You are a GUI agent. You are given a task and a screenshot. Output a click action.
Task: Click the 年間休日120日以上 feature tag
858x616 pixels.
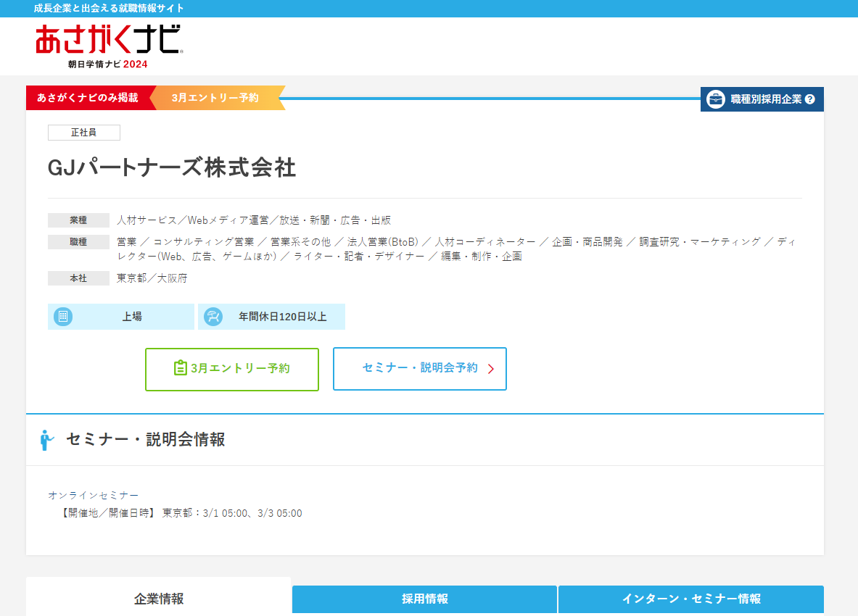tap(271, 317)
